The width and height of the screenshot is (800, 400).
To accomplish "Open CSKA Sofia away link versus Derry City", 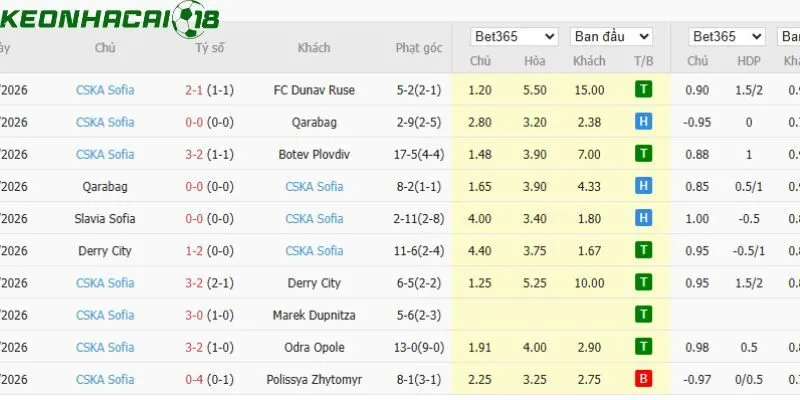I will click(x=314, y=251).
